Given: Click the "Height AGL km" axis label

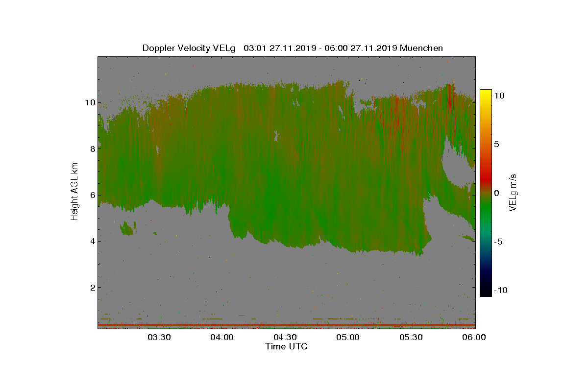Looking at the screenshot, I should (74, 191).
